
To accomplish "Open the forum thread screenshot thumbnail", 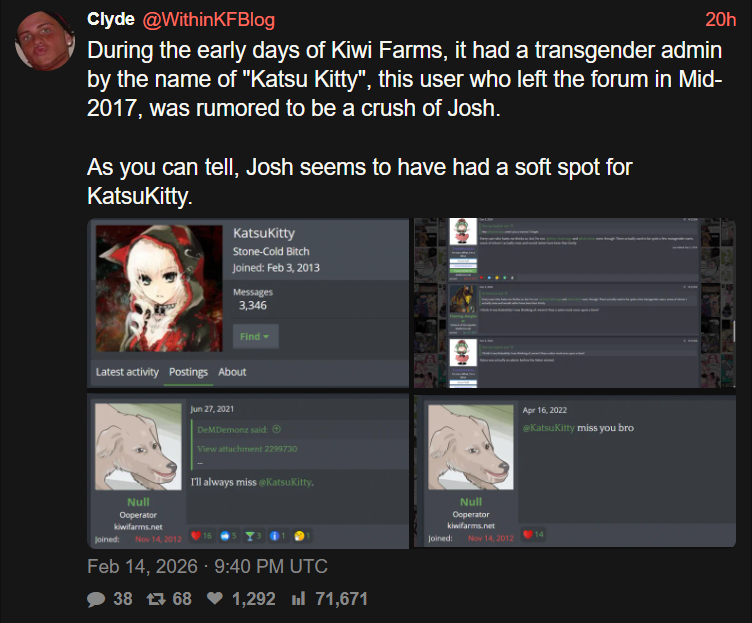I will click(x=575, y=303).
